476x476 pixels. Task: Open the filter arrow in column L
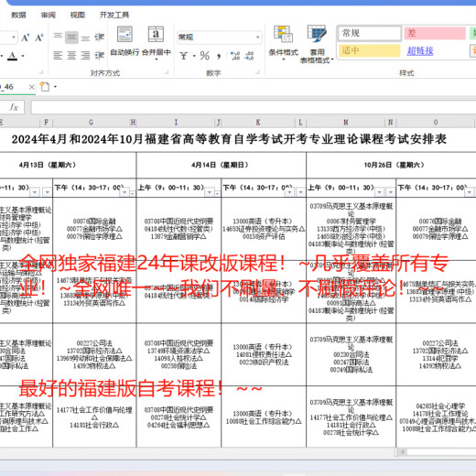coord(301,192)
